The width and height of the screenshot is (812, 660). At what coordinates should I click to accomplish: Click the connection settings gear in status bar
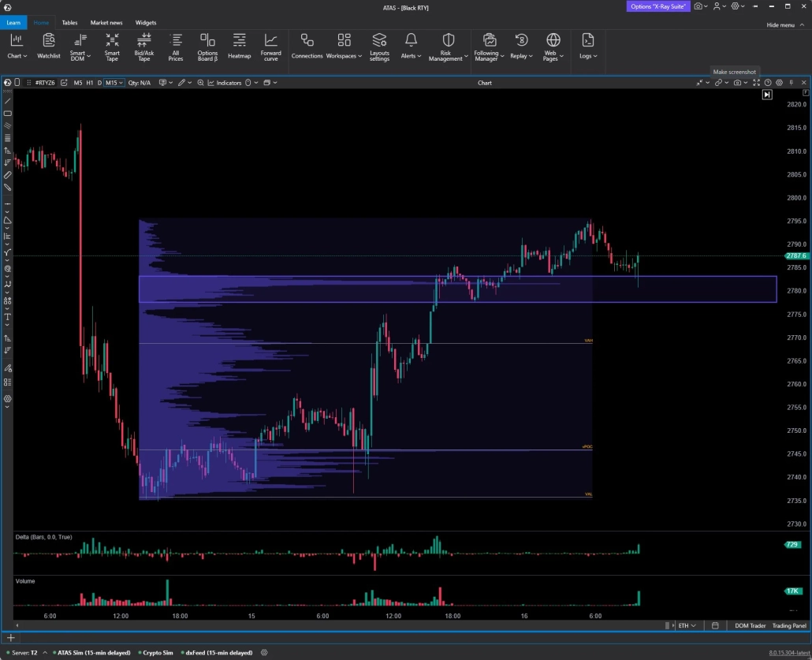[x=264, y=653]
